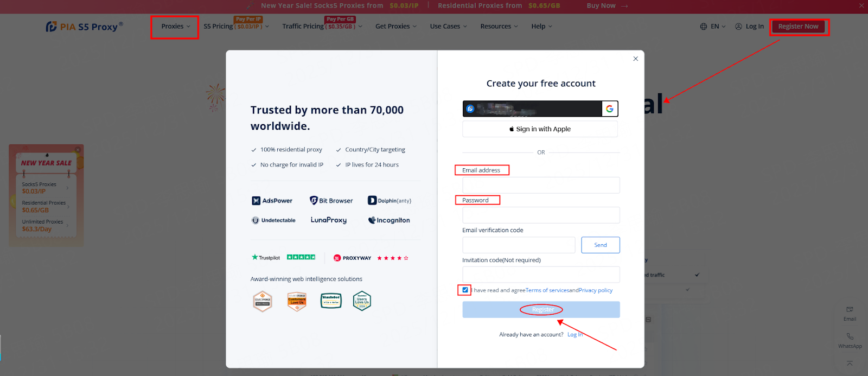Expand the Use Cases dropdown
The image size is (868, 376).
click(x=448, y=27)
